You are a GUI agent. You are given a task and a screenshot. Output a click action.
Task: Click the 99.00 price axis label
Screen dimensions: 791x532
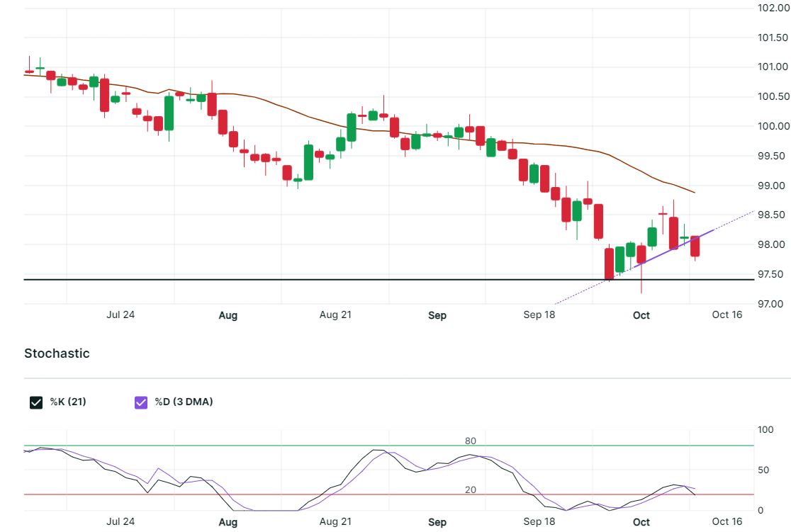click(x=771, y=186)
